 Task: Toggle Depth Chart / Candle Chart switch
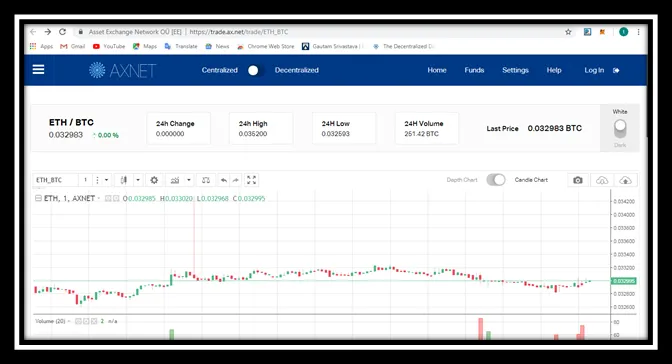coord(496,180)
